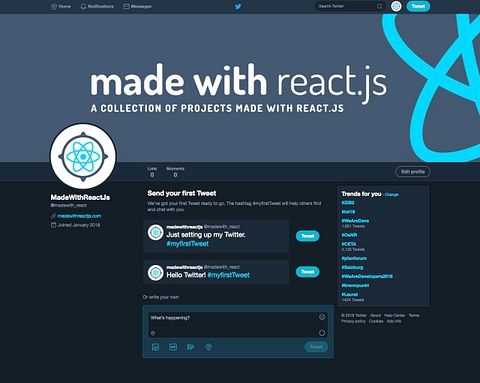
Task: Open the #WeAreDevelopers2018 trend
Action: point(367,276)
